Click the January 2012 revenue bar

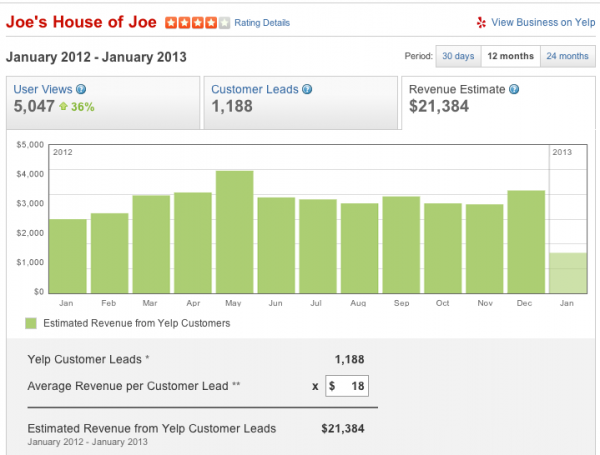coord(68,256)
